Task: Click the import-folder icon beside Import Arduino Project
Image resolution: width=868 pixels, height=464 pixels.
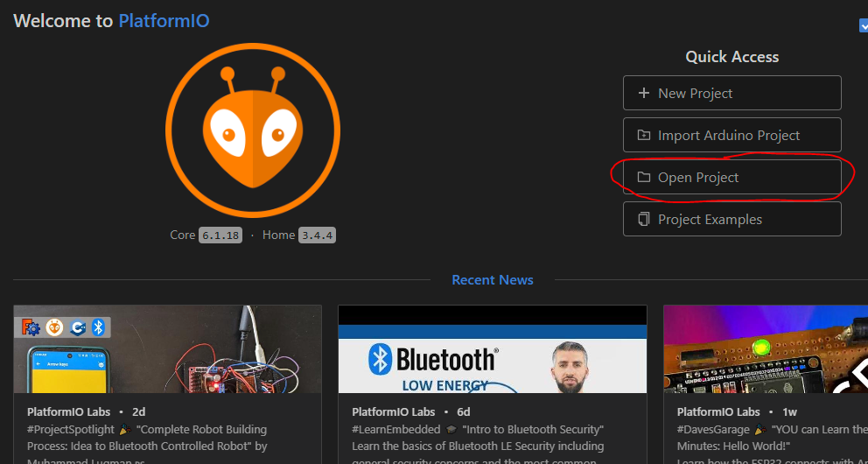Action: click(643, 135)
